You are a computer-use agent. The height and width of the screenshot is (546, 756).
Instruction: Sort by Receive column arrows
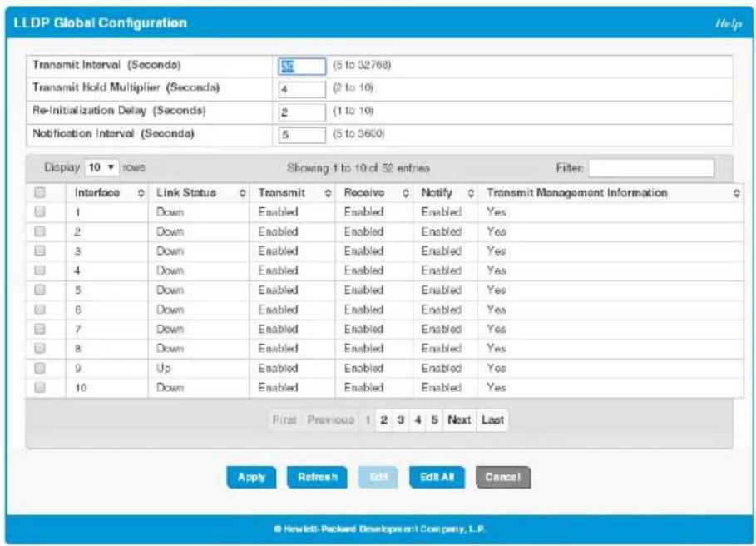click(406, 193)
